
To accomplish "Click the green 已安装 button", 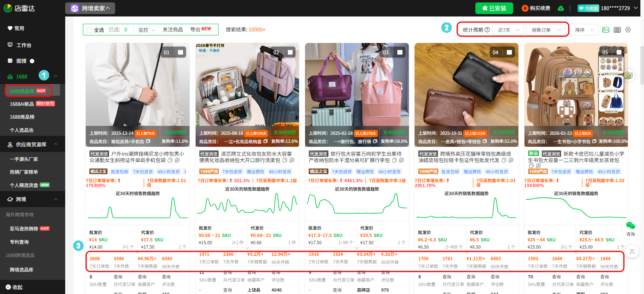I will [494, 8].
